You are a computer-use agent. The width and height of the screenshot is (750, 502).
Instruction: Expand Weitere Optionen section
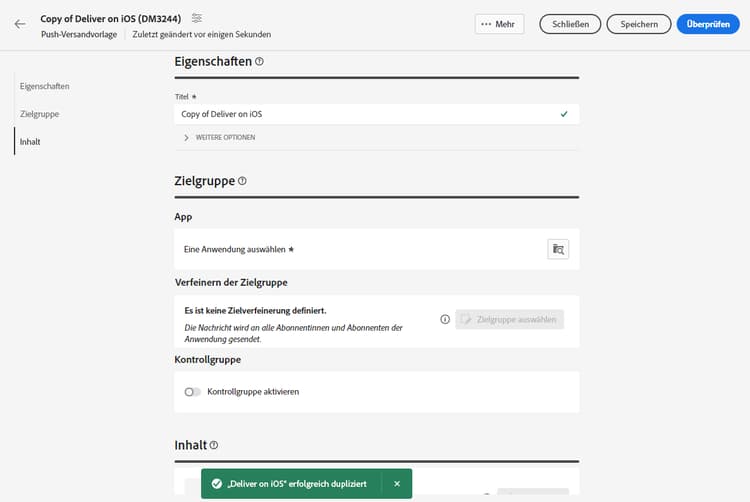pos(220,137)
